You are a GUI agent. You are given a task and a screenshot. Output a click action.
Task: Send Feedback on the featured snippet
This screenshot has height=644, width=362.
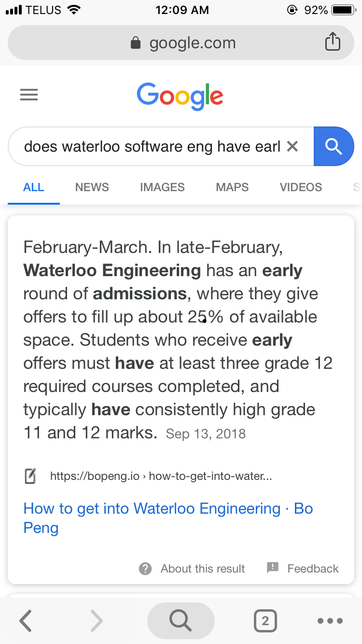tap(303, 568)
